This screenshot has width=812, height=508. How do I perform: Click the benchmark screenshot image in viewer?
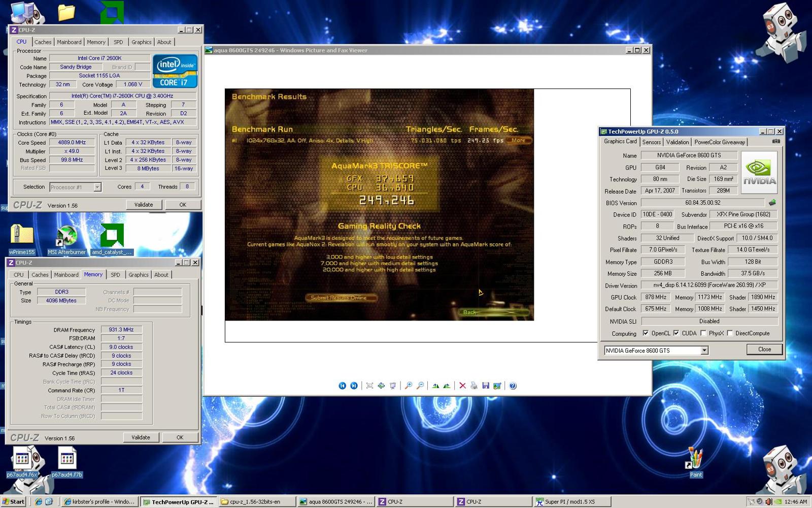pos(379,205)
